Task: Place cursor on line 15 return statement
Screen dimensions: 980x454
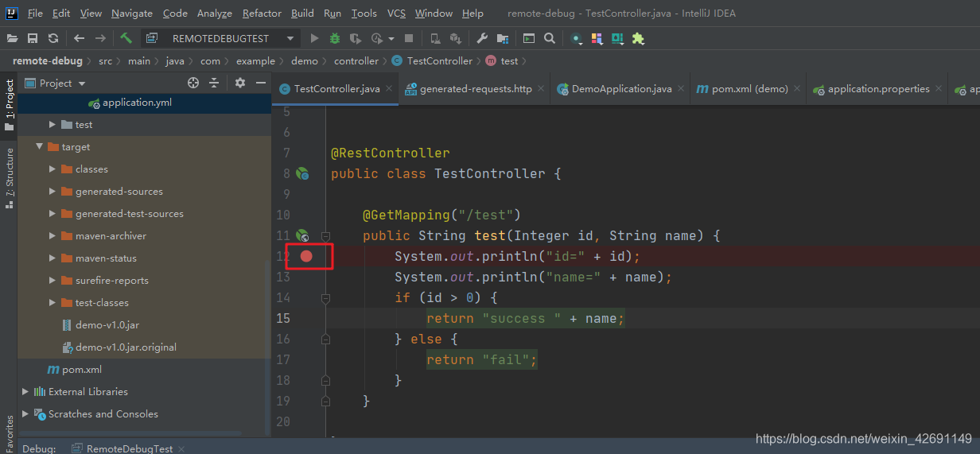Action: [x=526, y=318]
